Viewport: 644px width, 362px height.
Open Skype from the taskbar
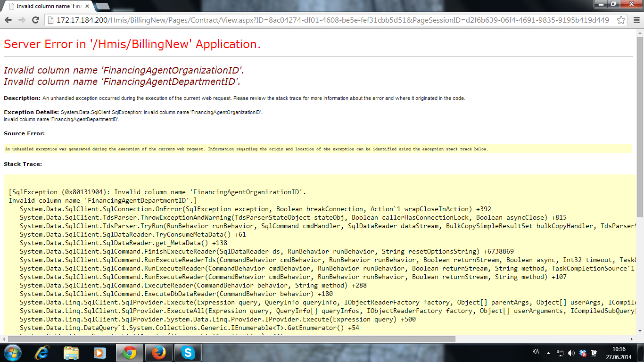tap(188, 353)
